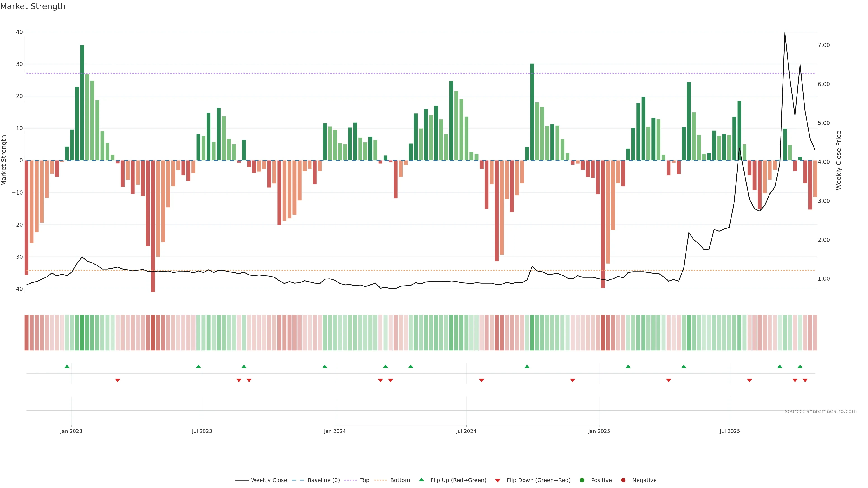The height and width of the screenshot is (488, 868).
Task: Click the Jan 2024 axis label
Action: point(335,431)
